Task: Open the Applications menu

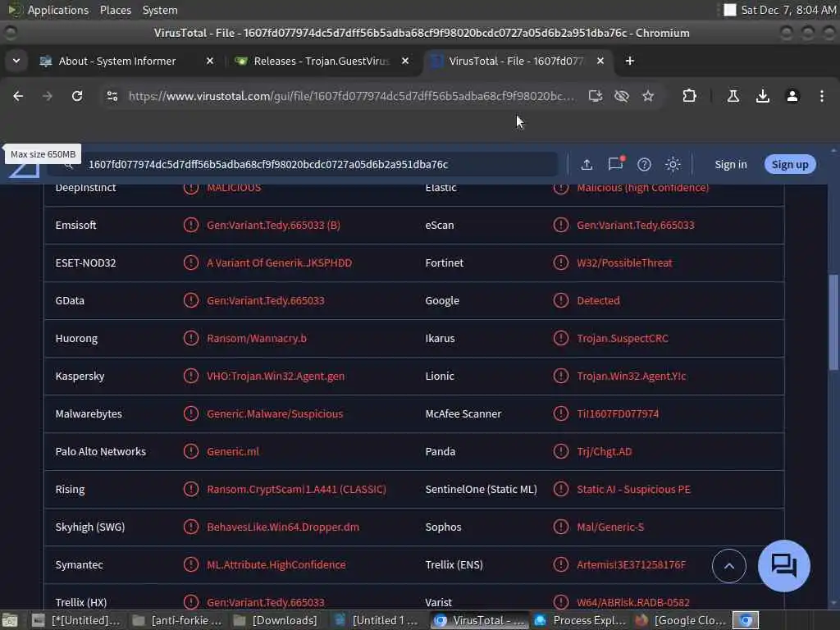Action: pyautogui.click(x=58, y=10)
